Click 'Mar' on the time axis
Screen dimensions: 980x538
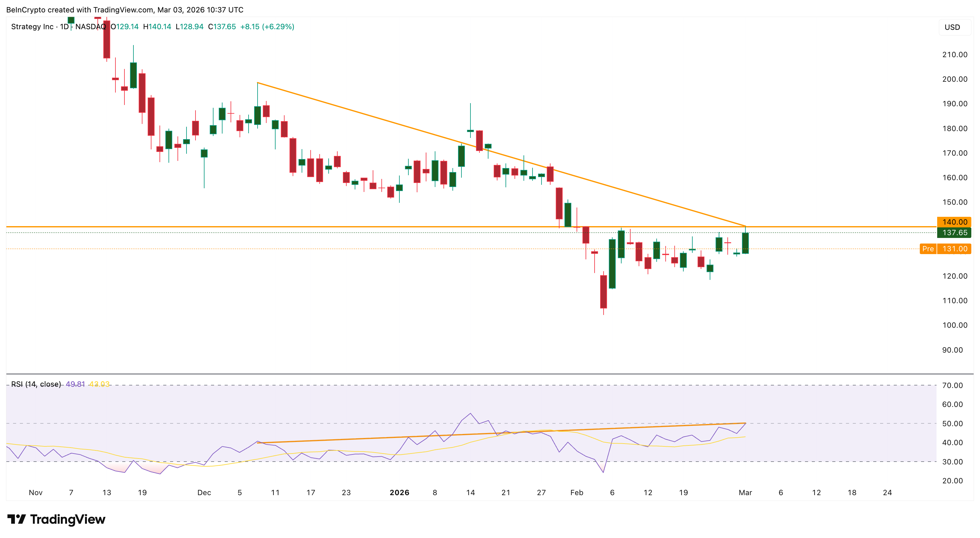pyautogui.click(x=745, y=492)
